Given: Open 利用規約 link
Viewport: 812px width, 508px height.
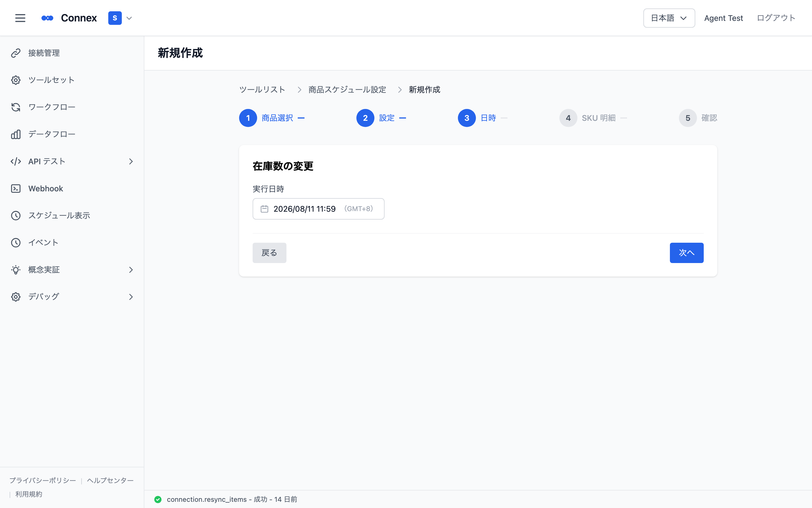Looking at the screenshot, I should [29, 494].
